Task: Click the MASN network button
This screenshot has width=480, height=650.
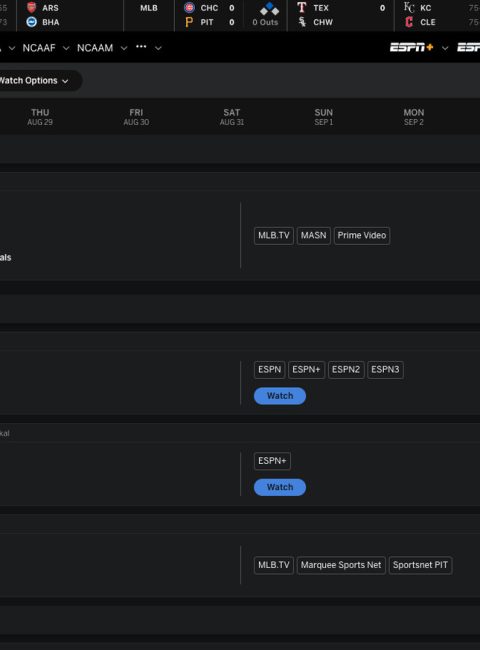Action: pos(313,235)
